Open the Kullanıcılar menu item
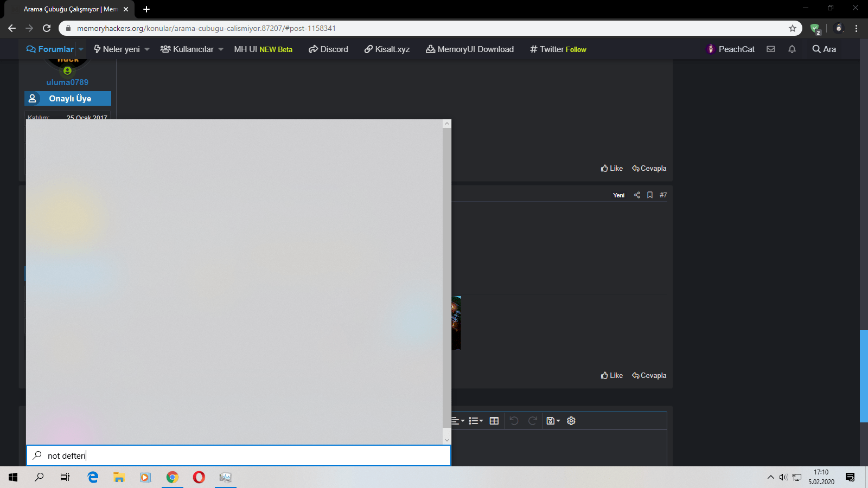Viewport: 868px width, 488px height. [187, 49]
